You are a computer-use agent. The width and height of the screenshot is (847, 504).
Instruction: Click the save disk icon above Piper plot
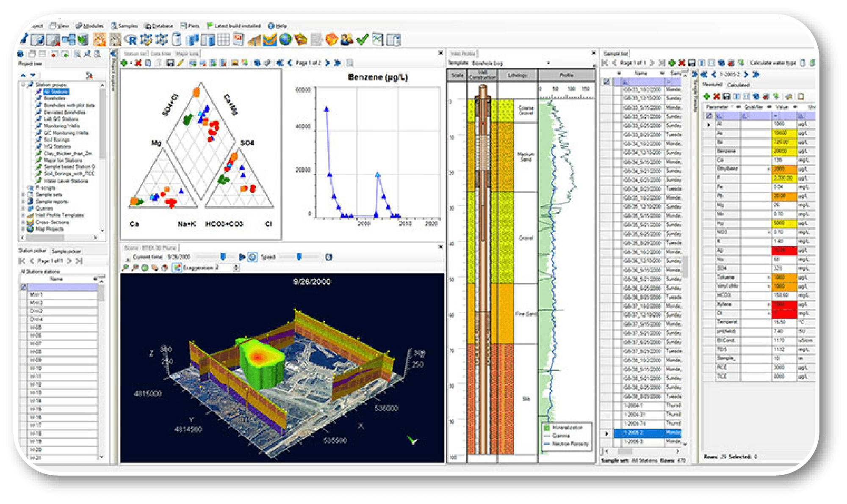pos(170,63)
